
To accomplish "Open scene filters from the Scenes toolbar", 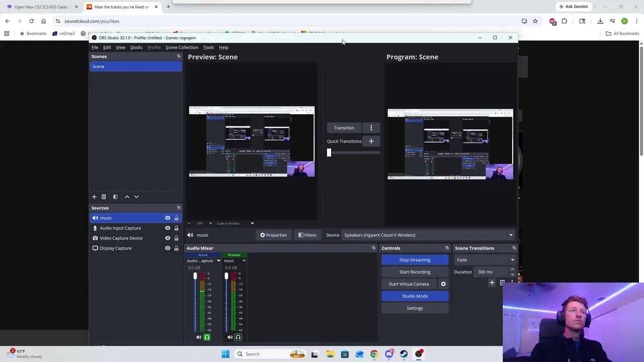I will tap(115, 197).
